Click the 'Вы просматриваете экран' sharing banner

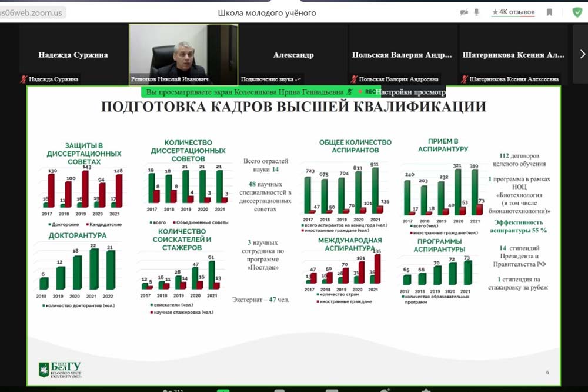(x=245, y=92)
